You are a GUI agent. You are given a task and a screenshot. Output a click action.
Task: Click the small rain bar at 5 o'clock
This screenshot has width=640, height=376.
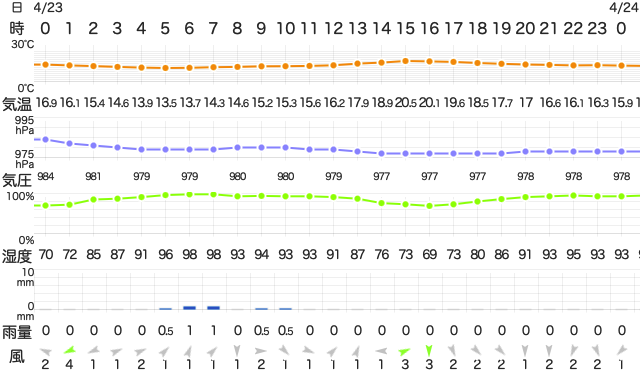(165, 309)
